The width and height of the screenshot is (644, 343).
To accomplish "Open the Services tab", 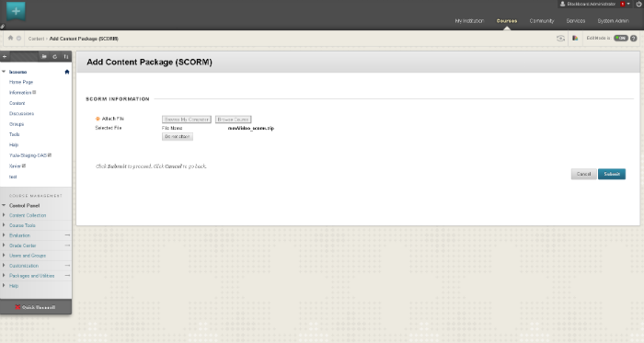I will (576, 21).
